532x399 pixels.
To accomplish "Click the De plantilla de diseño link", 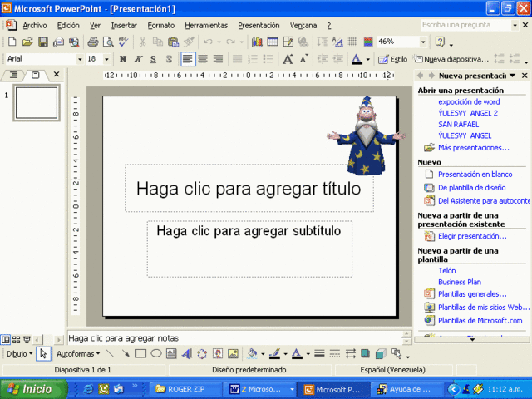I will [x=471, y=188].
